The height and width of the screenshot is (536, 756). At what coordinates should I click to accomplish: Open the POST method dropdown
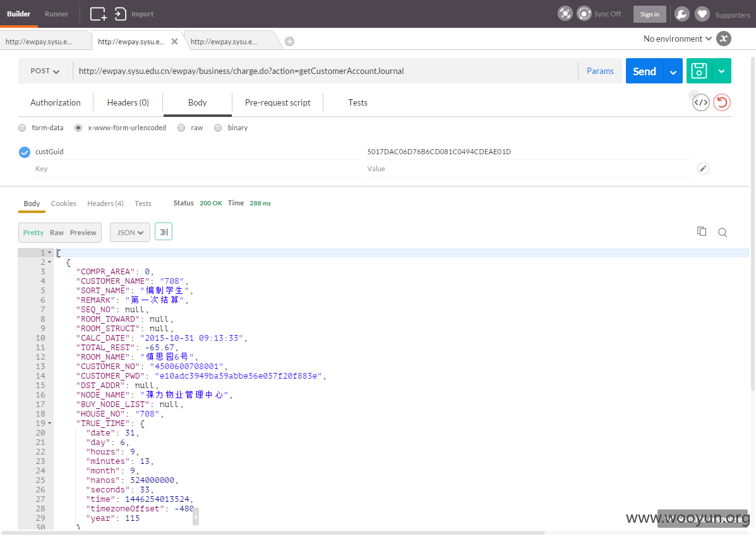tap(45, 71)
